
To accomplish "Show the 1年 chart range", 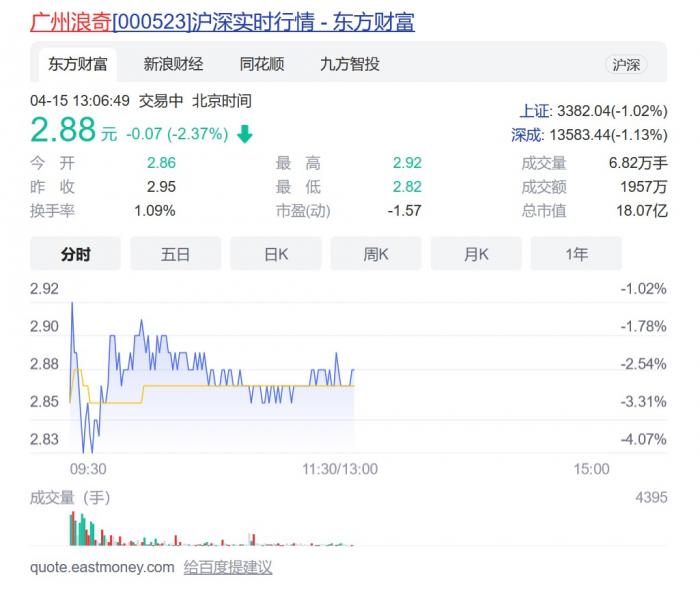I will 576,254.
